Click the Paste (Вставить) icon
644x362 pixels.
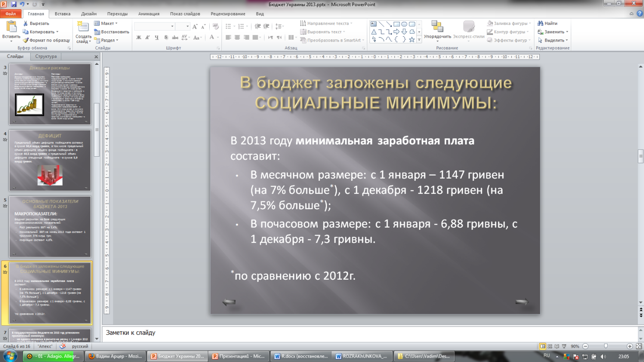click(11, 26)
